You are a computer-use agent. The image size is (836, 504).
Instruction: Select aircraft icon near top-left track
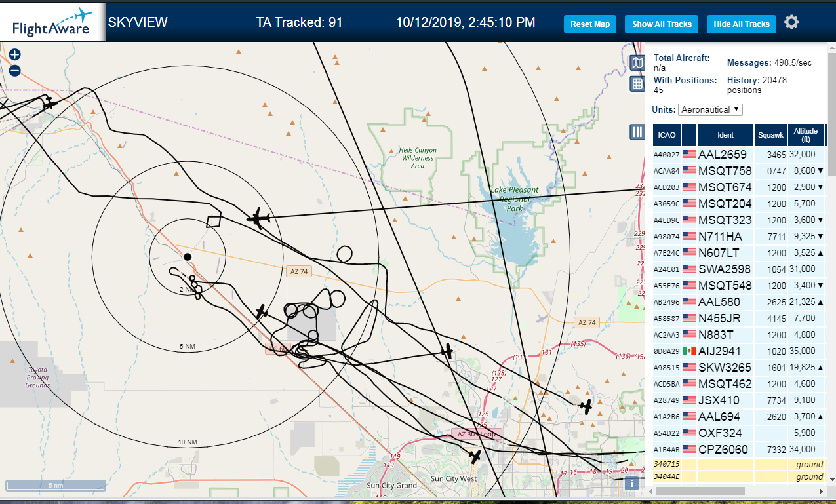point(49,104)
